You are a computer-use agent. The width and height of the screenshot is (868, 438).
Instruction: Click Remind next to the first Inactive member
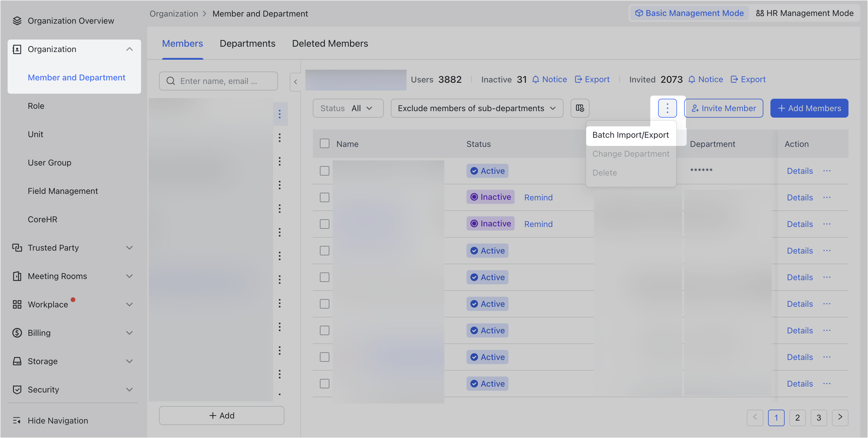538,197
